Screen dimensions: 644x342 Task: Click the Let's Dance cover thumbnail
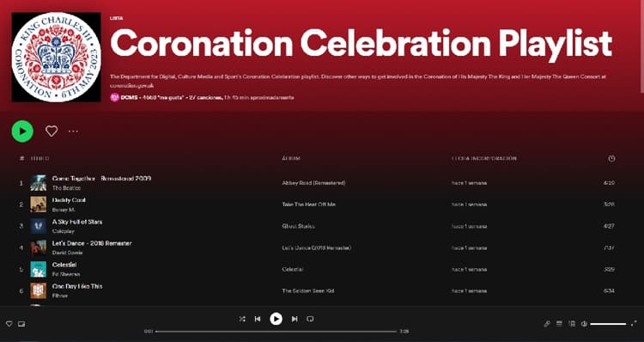tap(38, 247)
